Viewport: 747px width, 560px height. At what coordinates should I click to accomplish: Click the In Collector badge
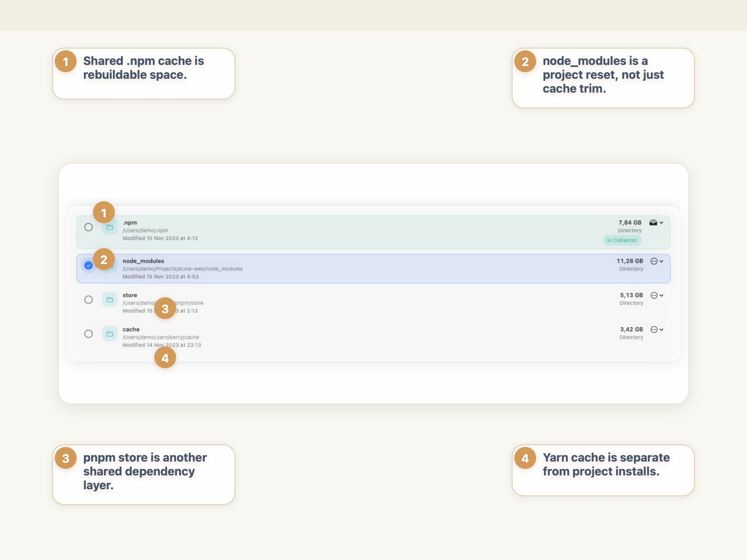(622, 240)
